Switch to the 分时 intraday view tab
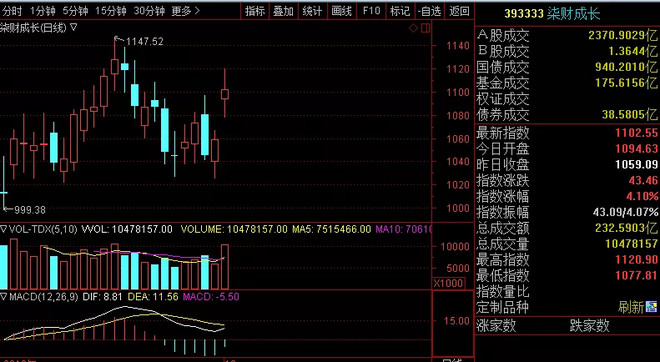 click(13, 11)
